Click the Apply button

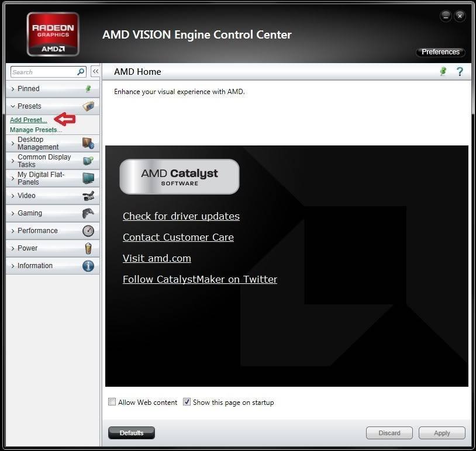pyautogui.click(x=441, y=433)
